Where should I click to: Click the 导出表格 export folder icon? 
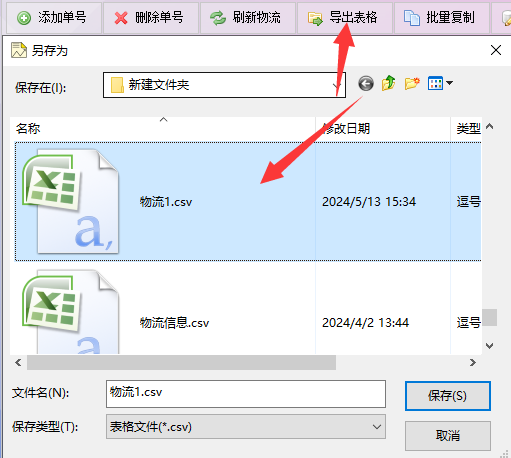[315, 19]
